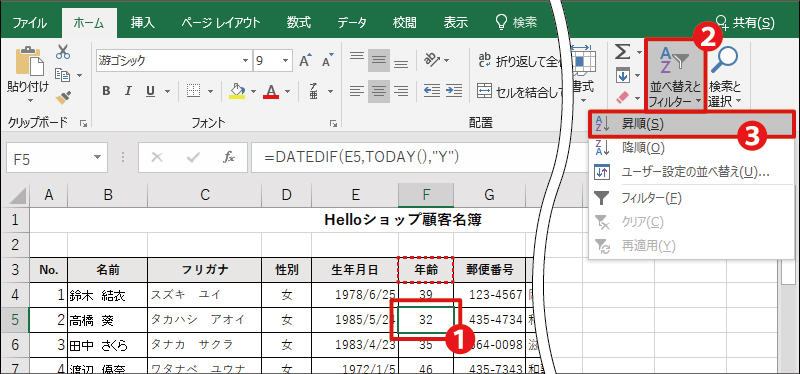Click the Cut scissors icon
Screen dimensions: 800x374
pos(63,52)
